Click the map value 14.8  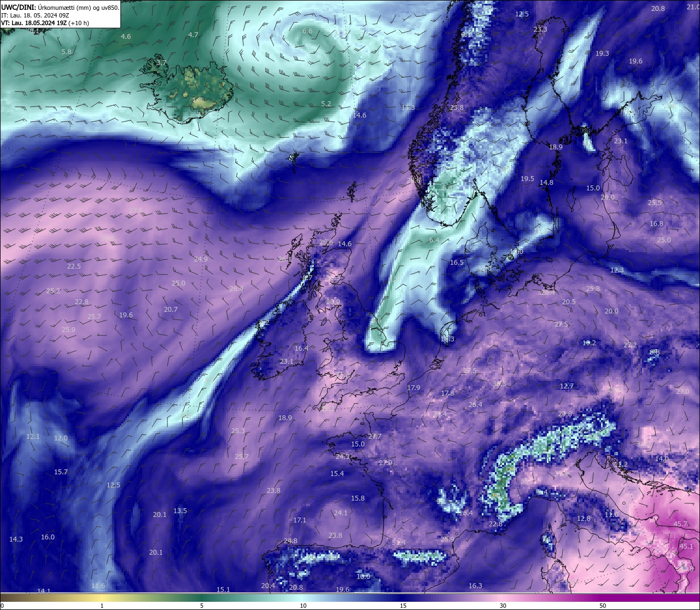coord(546,182)
